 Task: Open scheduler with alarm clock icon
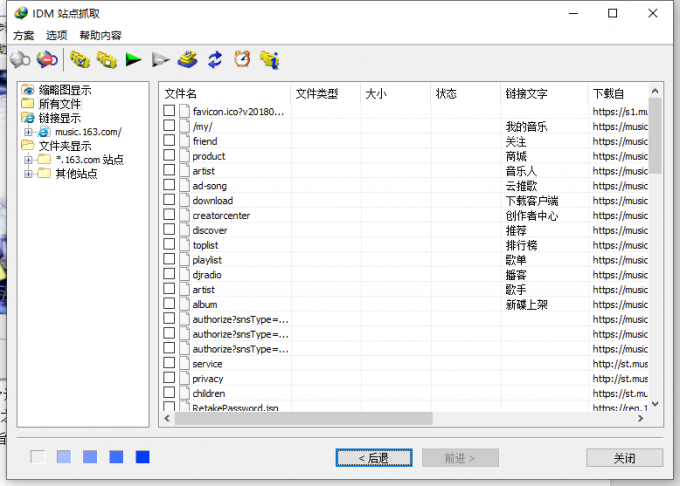pos(242,59)
